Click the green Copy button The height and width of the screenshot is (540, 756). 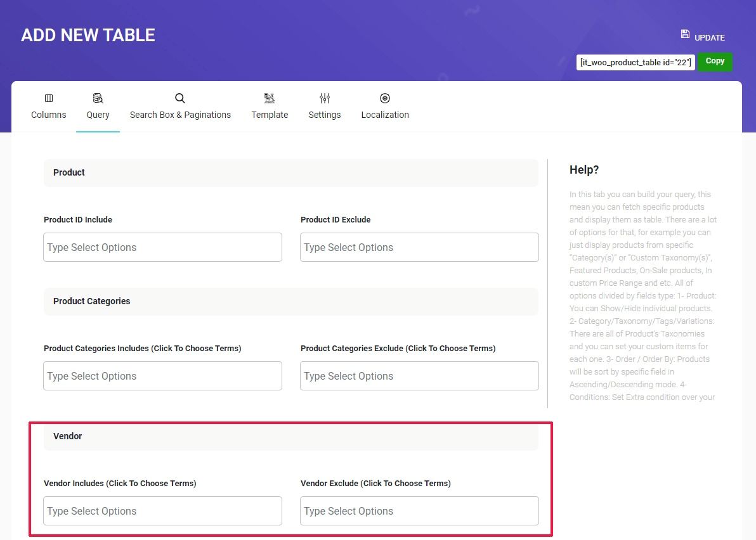point(714,61)
